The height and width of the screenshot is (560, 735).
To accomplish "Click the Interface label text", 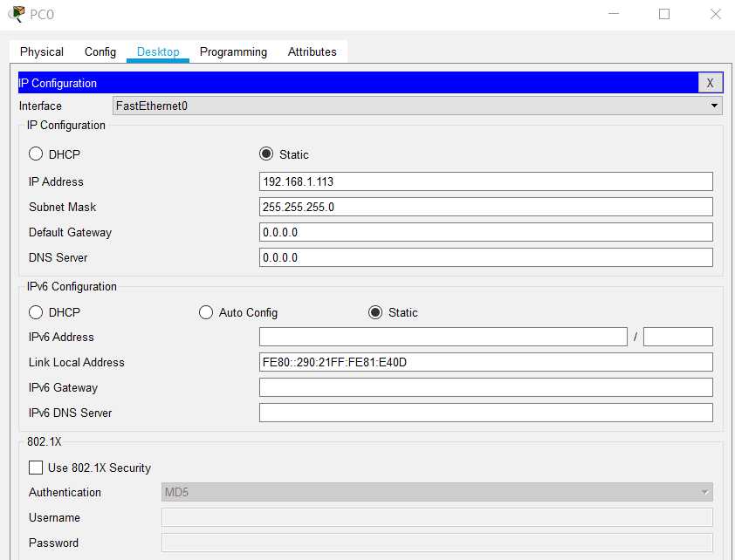I will (x=40, y=106).
